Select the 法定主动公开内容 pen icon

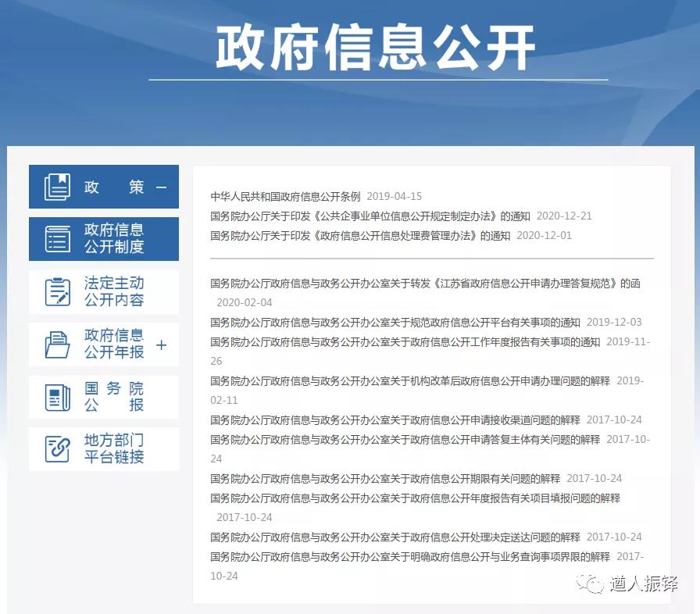(x=58, y=291)
